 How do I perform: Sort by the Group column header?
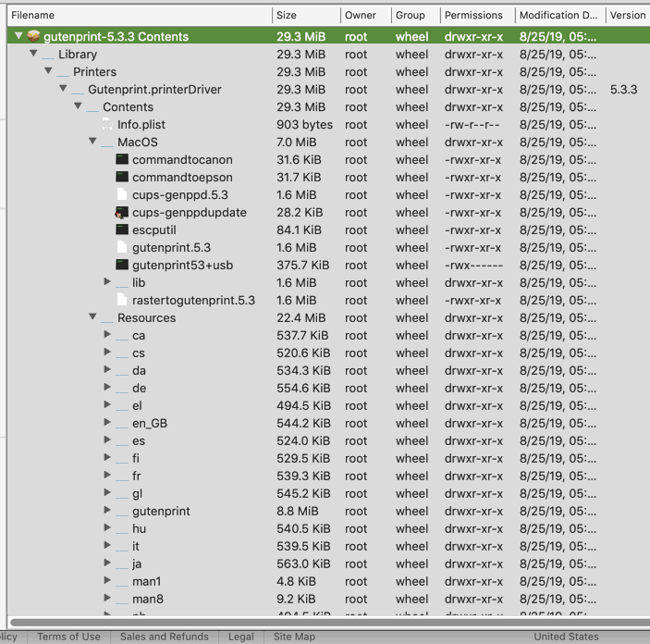tap(416, 15)
